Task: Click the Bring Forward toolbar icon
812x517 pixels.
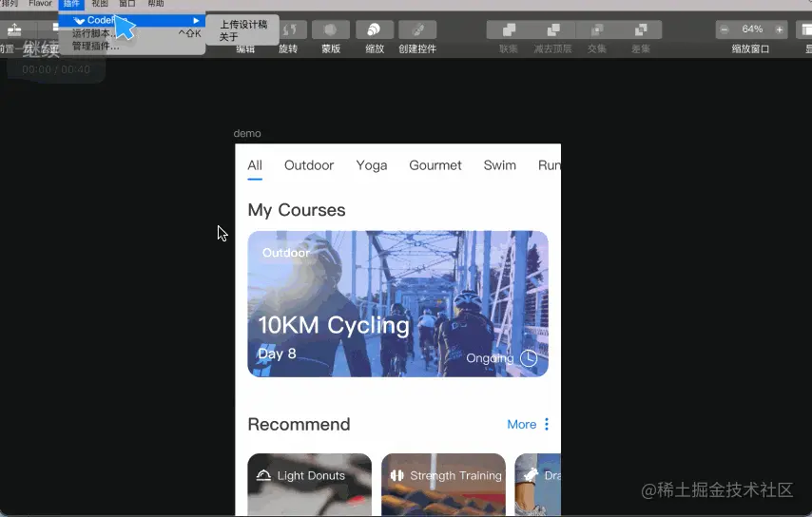Action: (x=14, y=30)
